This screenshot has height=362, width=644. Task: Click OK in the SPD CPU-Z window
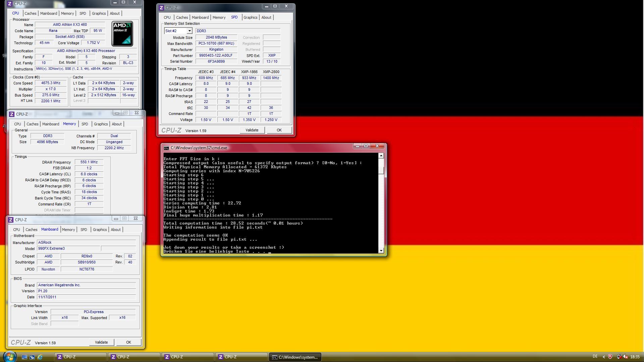point(279,130)
